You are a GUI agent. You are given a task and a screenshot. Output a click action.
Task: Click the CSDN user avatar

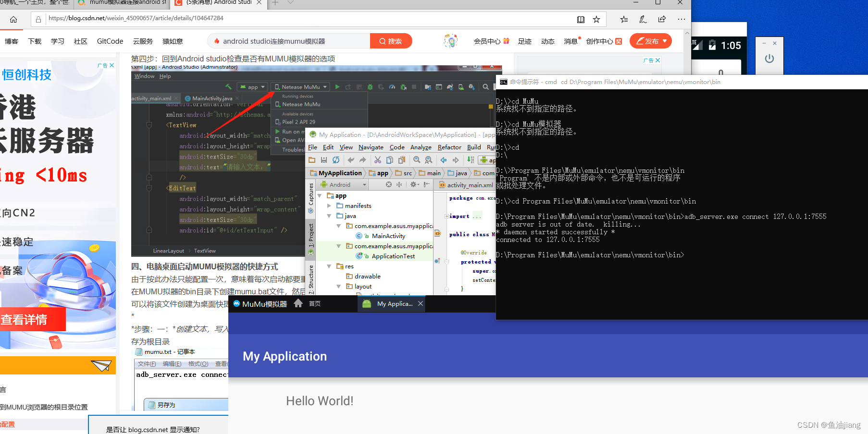coord(451,41)
